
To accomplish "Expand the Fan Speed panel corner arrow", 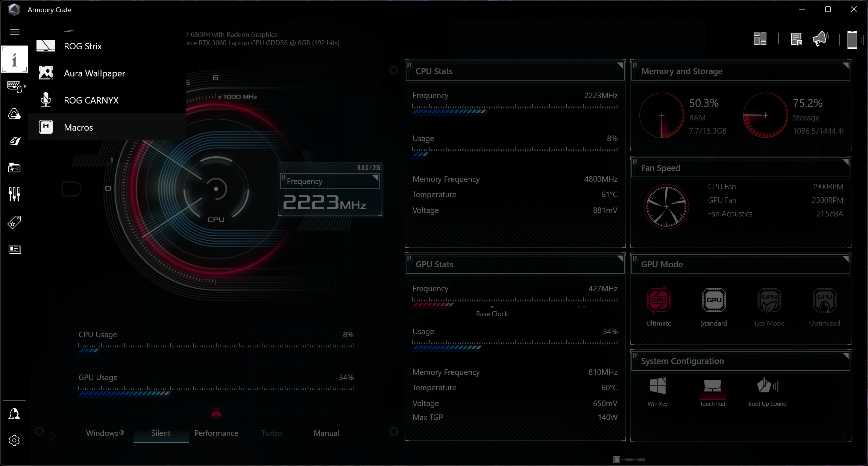I will point(845,162).
